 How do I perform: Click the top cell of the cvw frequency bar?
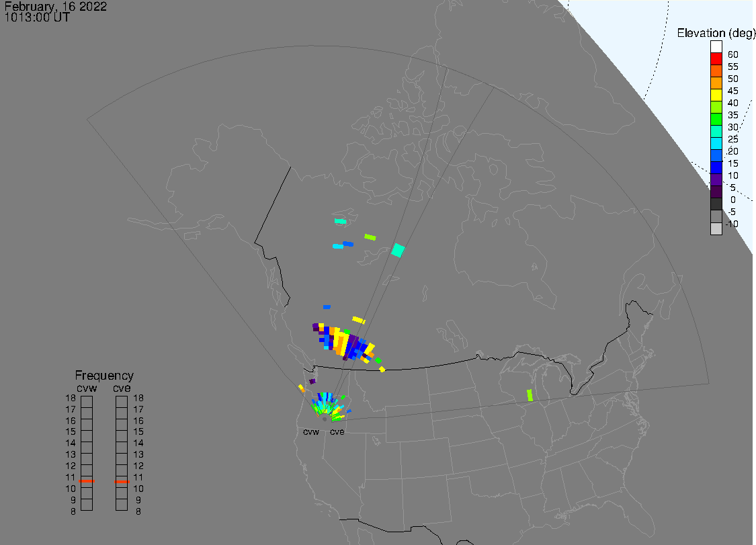coord(87,402)
